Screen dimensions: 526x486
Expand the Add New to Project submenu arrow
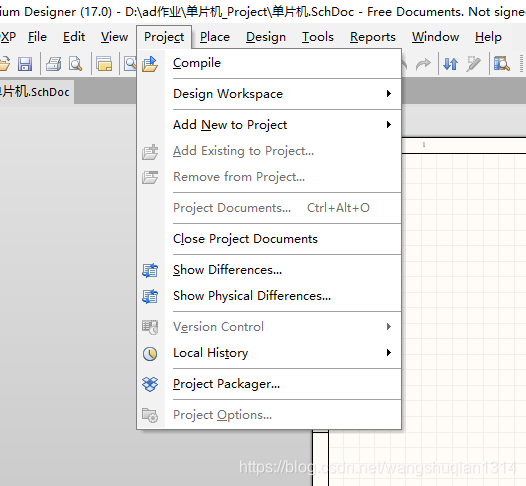click(x=389, y=125)
